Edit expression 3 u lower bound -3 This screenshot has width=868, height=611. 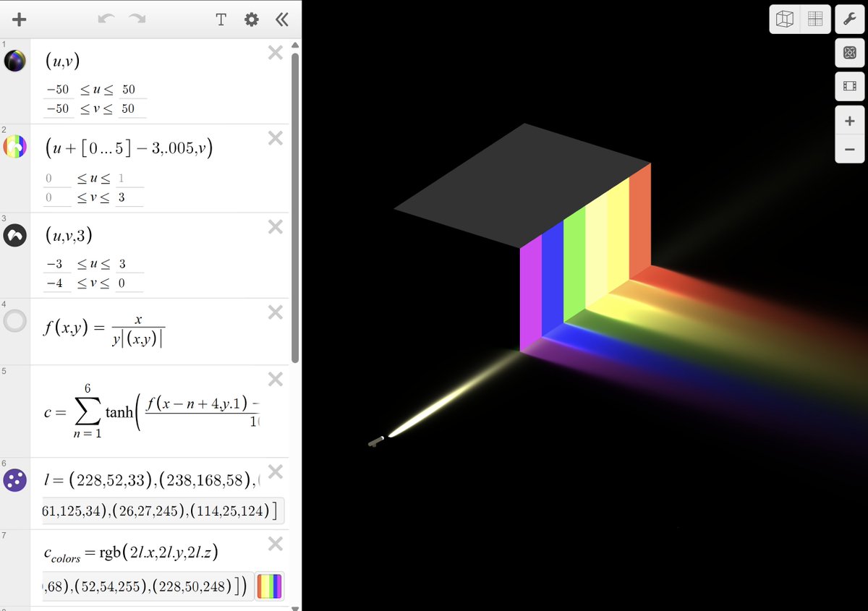click(x=58, y=264)
